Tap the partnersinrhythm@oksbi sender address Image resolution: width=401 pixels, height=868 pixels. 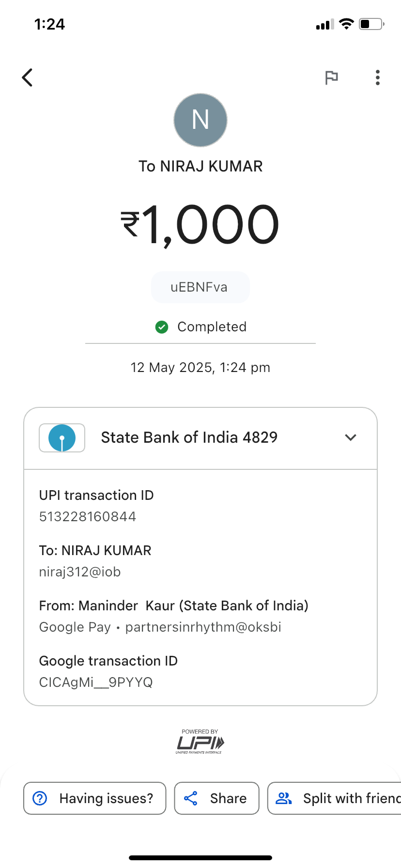pos(203,627)
